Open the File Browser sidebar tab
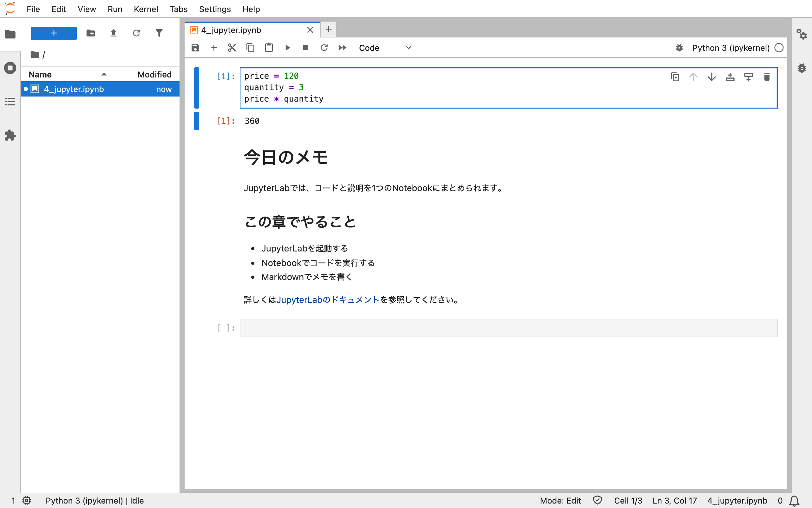 pos(10,34)
